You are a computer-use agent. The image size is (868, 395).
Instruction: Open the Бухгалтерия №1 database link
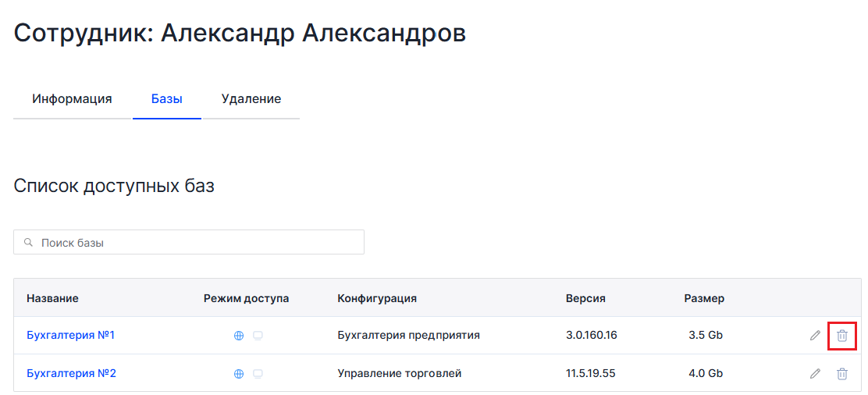tap(71, 335)
